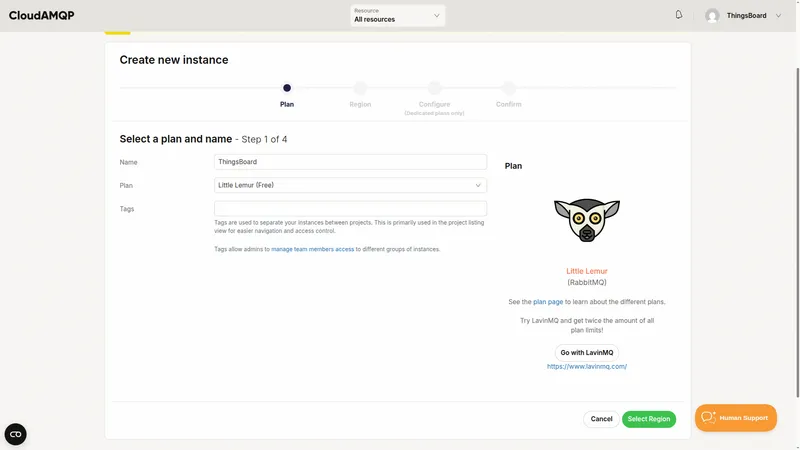Click the Create new instance heading
Image resolution: width=800 pixels, height=450 pixels.
[174, 60]
